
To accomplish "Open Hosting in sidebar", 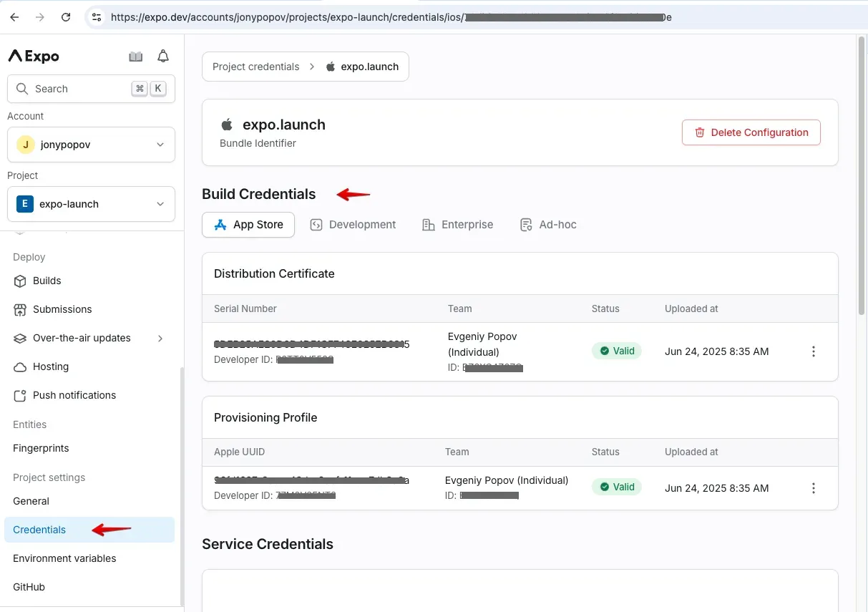I will click(89, 366).
